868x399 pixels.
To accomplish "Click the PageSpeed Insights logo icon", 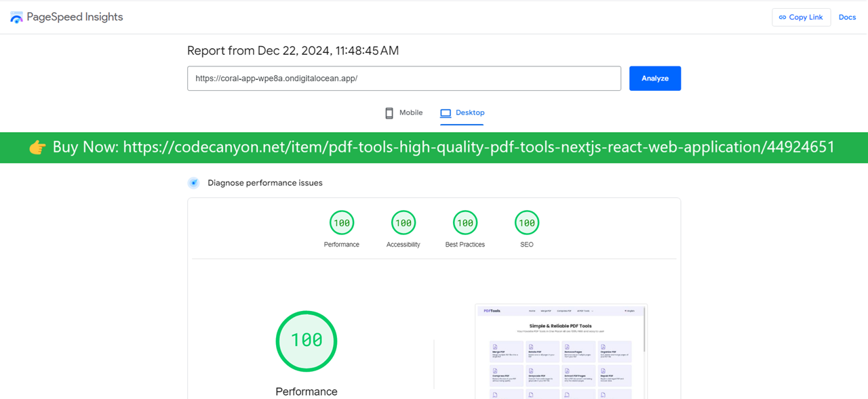I will coord(16,17).
